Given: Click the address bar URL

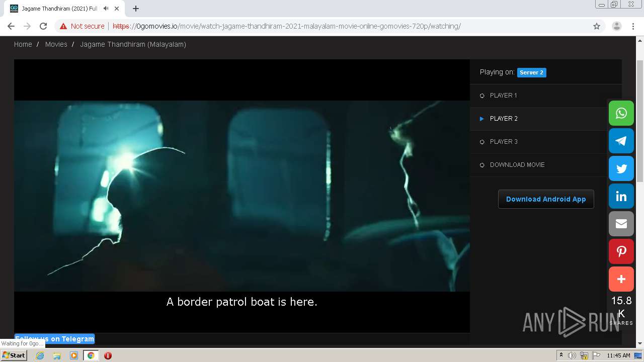Looking at the screenshot, I should (287, 26).
